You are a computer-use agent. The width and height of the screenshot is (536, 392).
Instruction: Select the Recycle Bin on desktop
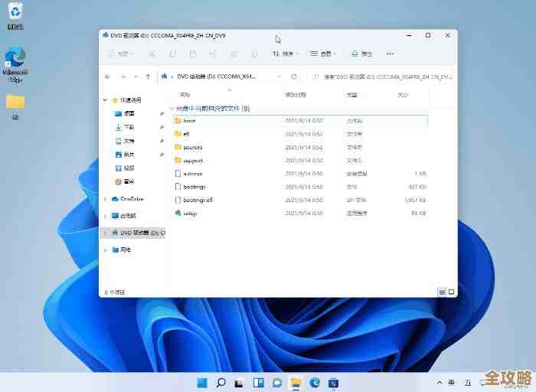(x=15, y=16)
